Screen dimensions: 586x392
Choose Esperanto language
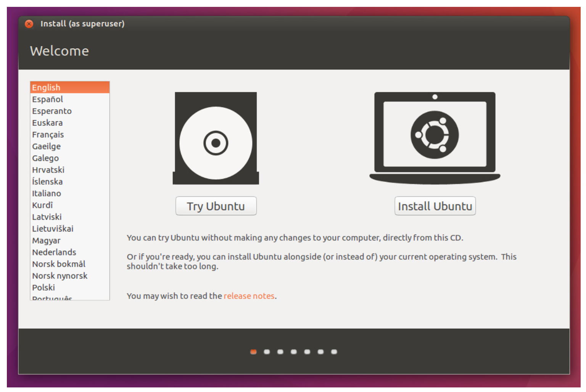pos(70,111)
